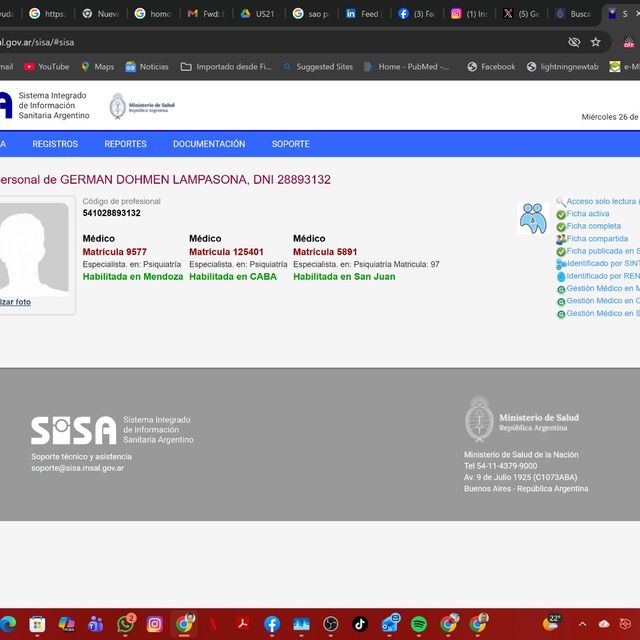
Task: Open TikTok from the taskbar
Action: click(x=360, y=624)
